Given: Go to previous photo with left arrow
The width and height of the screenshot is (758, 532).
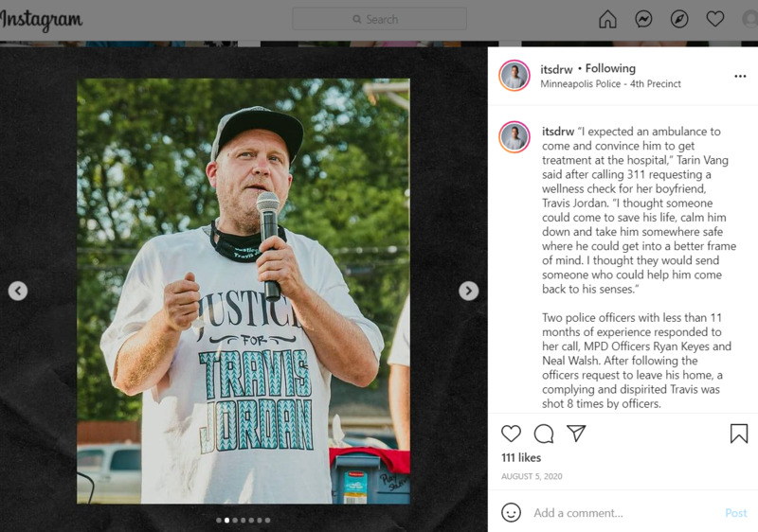Looking at the screenshot, I should (18, 291).
